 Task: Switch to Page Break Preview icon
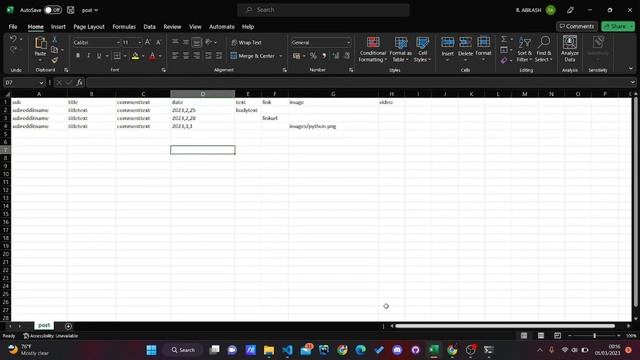(x=558, y=336)
